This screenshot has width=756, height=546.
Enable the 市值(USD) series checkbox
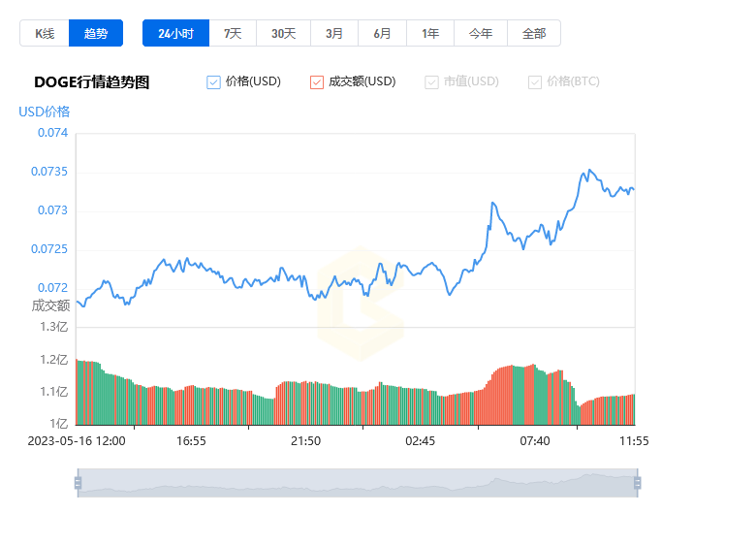431,82
